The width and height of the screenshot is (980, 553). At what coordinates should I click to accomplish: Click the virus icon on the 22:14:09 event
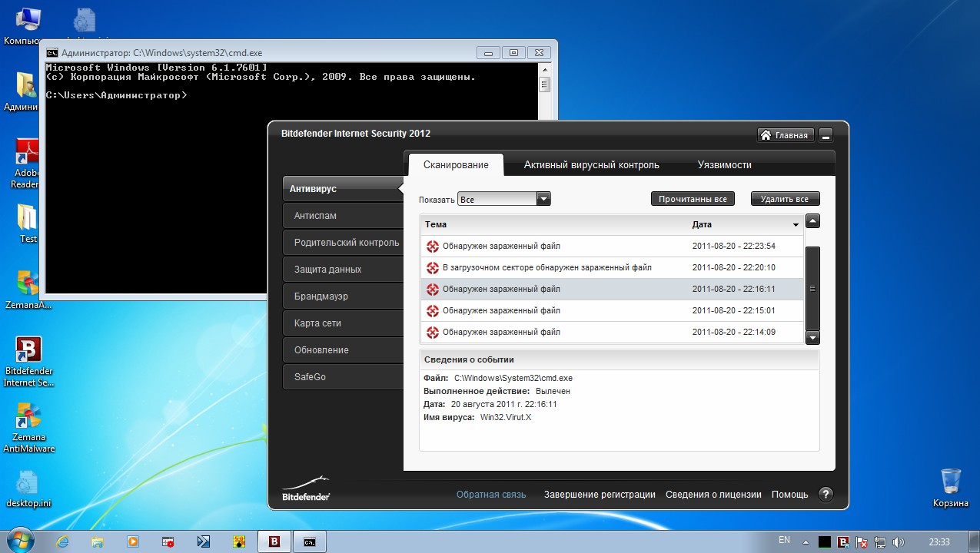click(433, 333)
